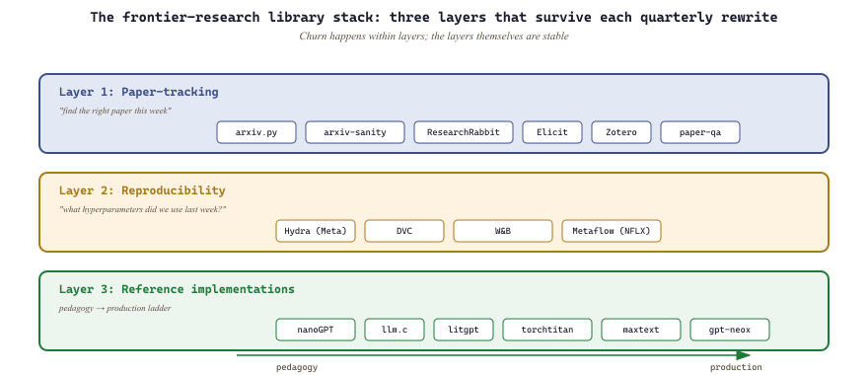Click the 'what hyperparameters did we use' quote
Viewport: 868px width, 375px height.
click(x=142, y=209)
